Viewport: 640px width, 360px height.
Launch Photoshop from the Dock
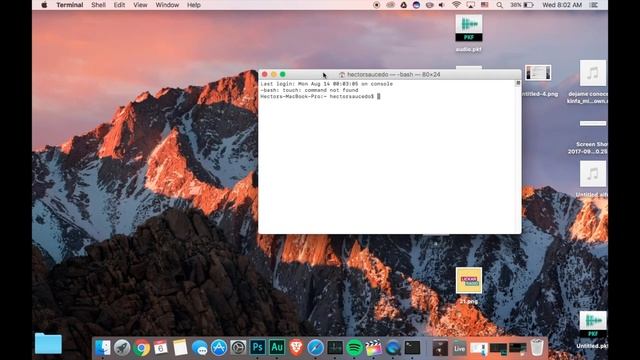pos(258,347)
